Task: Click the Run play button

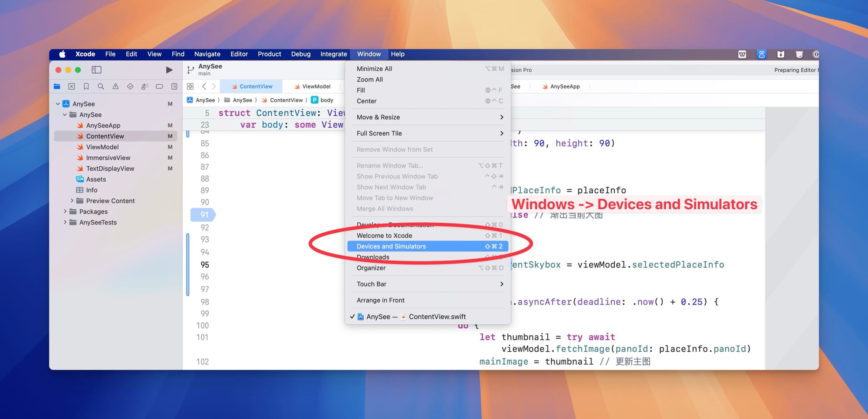Action: click(x=169, y=70)
